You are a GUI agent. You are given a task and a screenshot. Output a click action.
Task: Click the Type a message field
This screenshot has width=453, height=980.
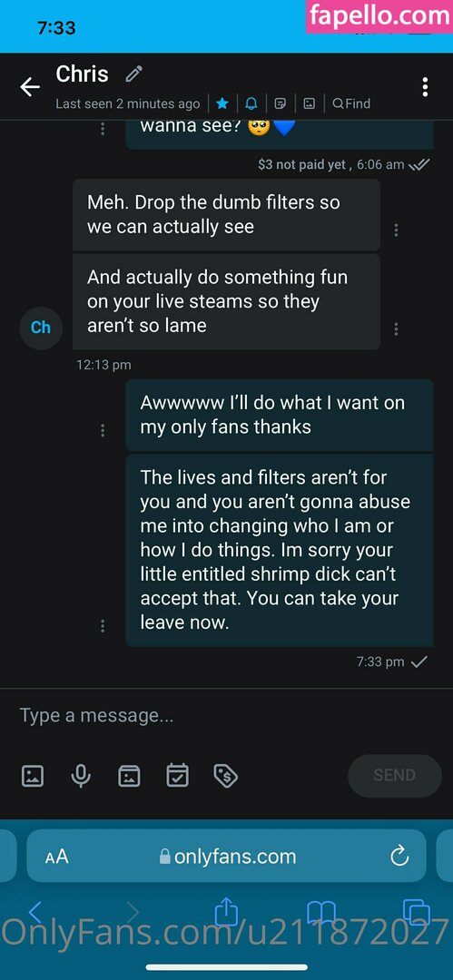pyautogui.click(x=227, y=716)
